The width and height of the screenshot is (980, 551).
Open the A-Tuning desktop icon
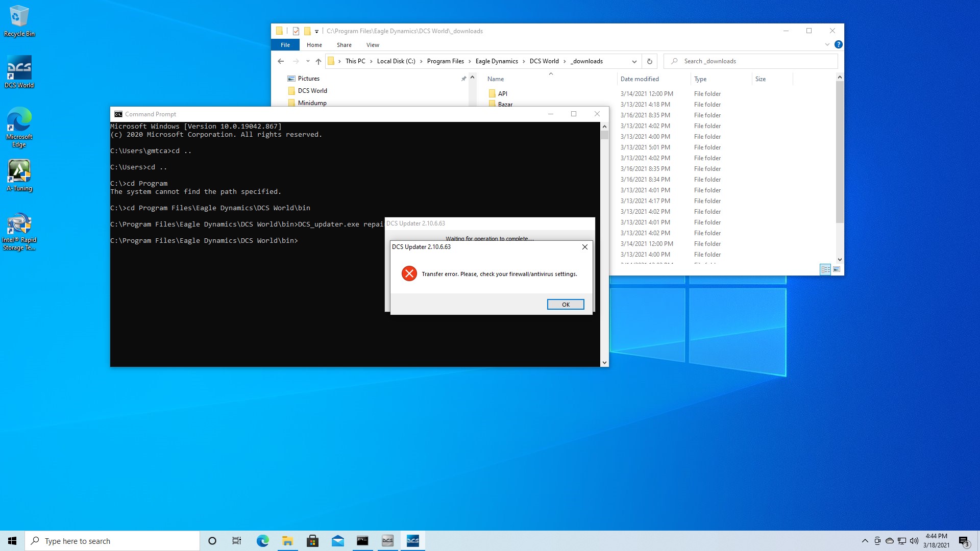(19, 176)
